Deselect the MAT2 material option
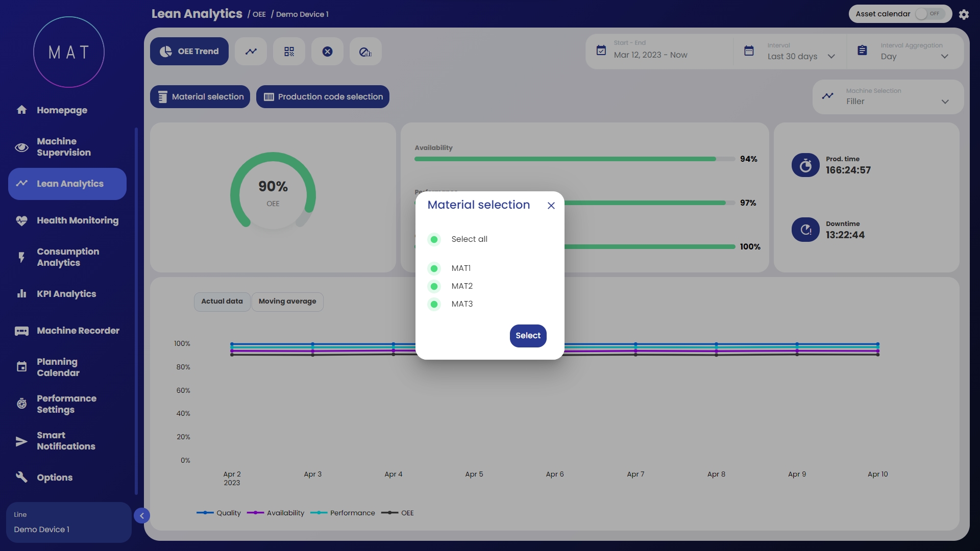Image resolution: width=980 pixels, height=551 pixels. (434, 286)
